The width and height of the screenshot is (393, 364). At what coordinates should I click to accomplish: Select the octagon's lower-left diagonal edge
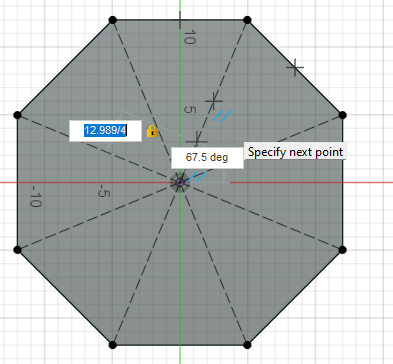(65, 297)
